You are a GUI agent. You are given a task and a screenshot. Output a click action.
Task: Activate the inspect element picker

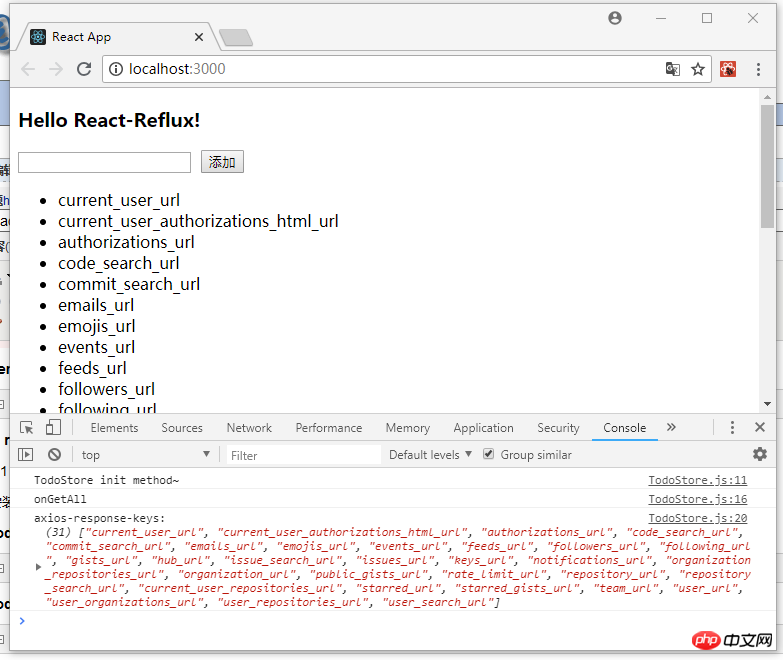point(26,428)
